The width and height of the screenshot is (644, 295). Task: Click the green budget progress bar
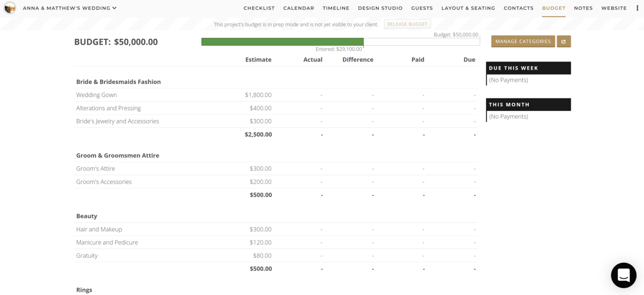283,41
